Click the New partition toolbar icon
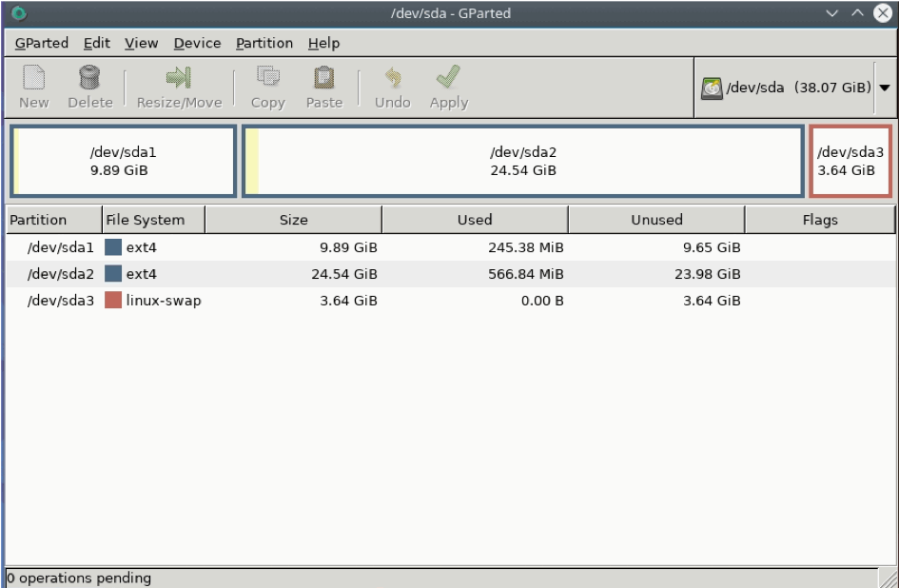The height and width of the screenshot is (588, 899). 34,77
